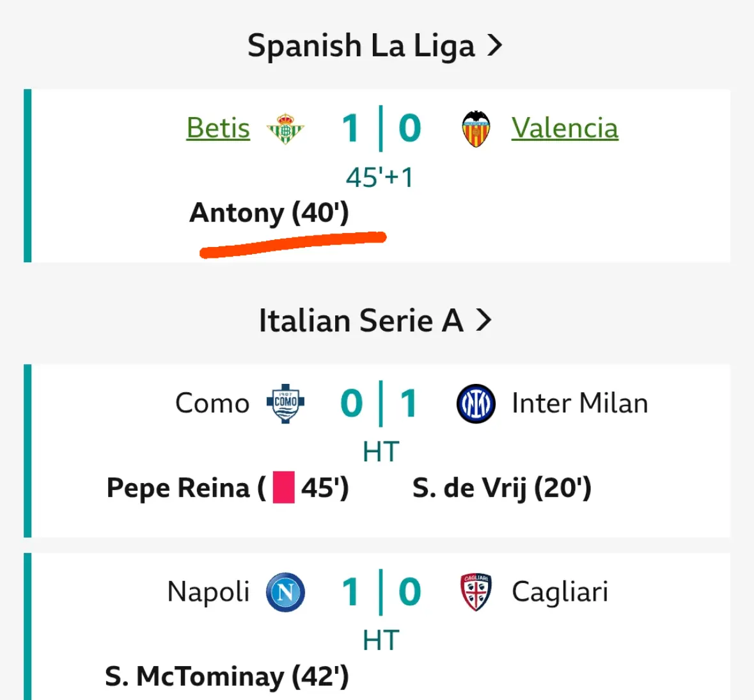Click Pepe Reina's red card icon
Screen dimensions: 754x700
tap(283, 488)
